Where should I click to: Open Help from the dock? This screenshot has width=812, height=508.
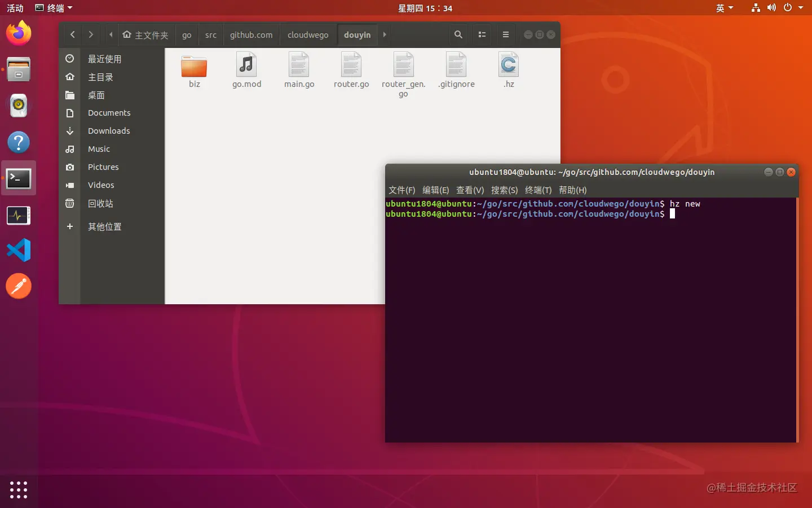pyautogui.click(x=19, y=142)
